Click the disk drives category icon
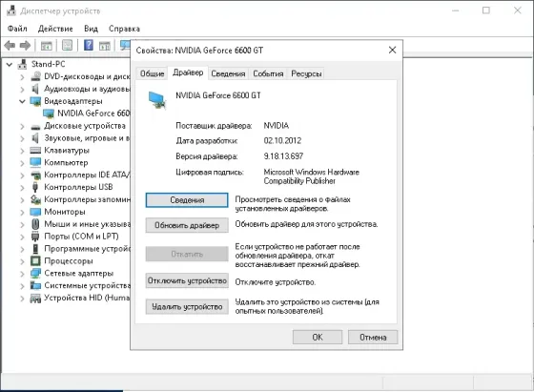 tap(35, 127)
